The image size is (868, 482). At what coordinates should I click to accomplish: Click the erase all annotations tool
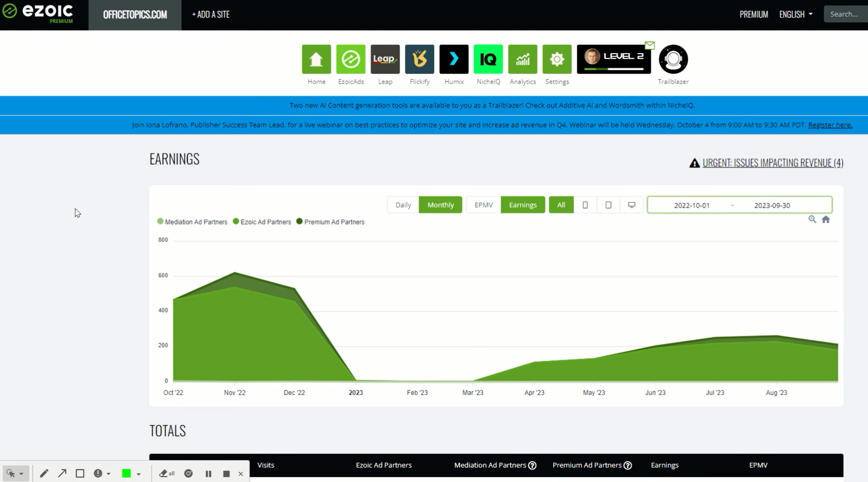(x=167, y=473)
